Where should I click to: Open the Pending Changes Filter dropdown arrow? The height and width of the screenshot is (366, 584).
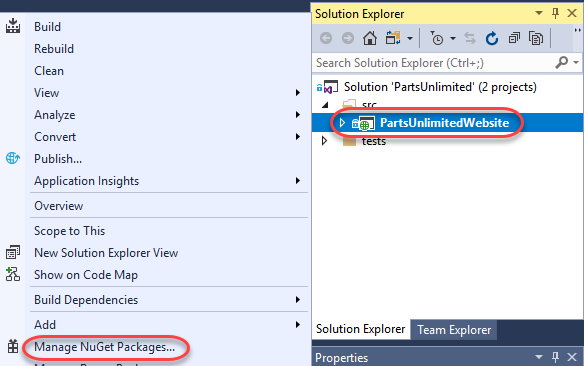(x=453, y=38)
